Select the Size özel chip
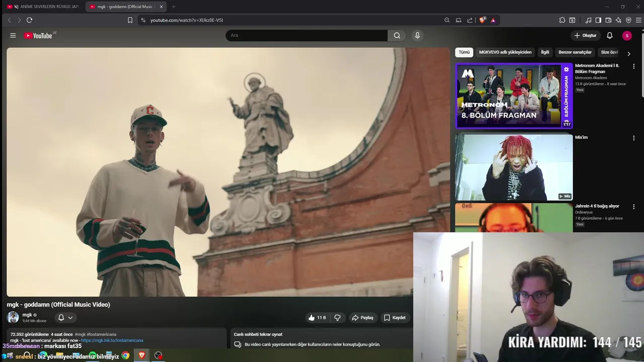 point(609,52)
